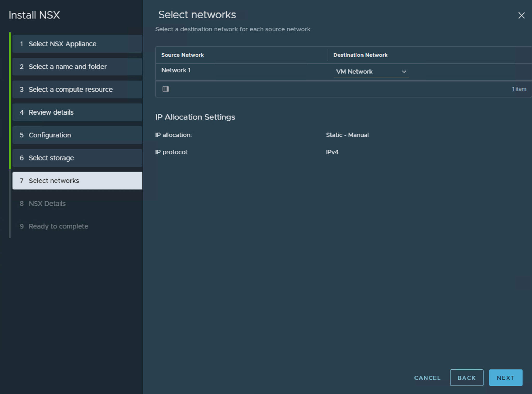Revisit step 6 Select storage
Viewport: 532px width, 394px height.
point(77,158)
